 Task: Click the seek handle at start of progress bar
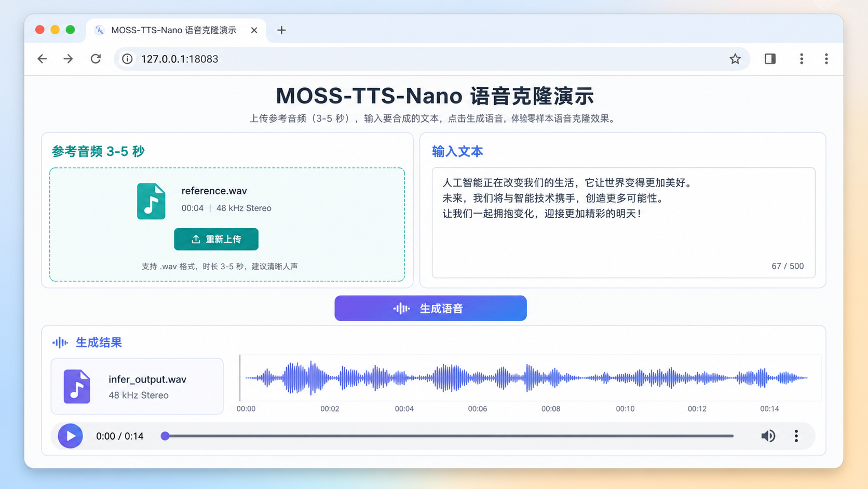pyautogui.click(x=165, y=436)
